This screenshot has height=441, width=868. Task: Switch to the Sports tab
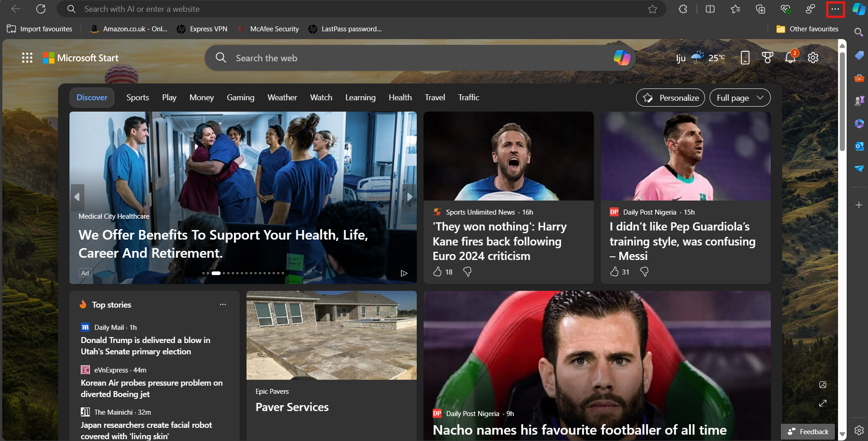137,97
